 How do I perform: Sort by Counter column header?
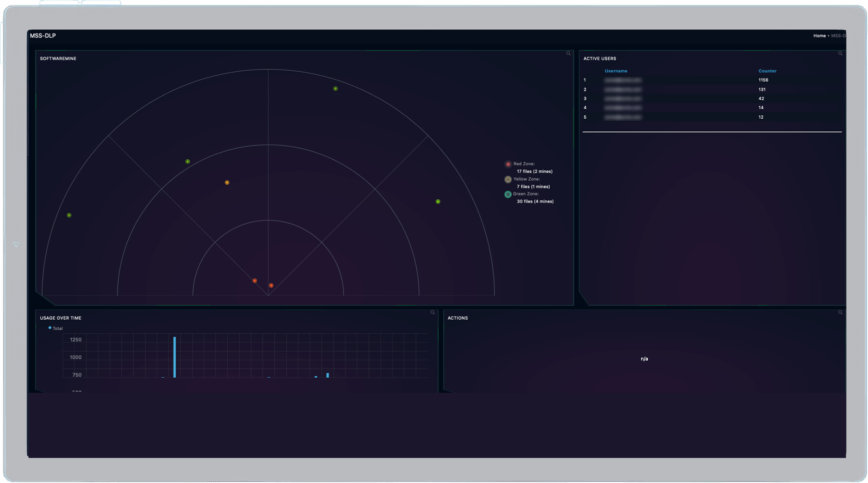pos(767,71)
